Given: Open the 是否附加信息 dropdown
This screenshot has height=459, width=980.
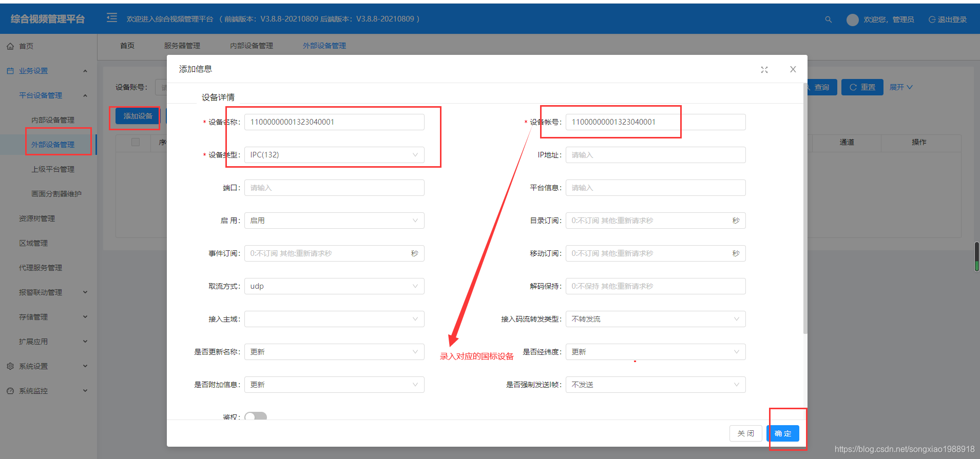Looking at the screenshot, I should click(x=334, y=385).
